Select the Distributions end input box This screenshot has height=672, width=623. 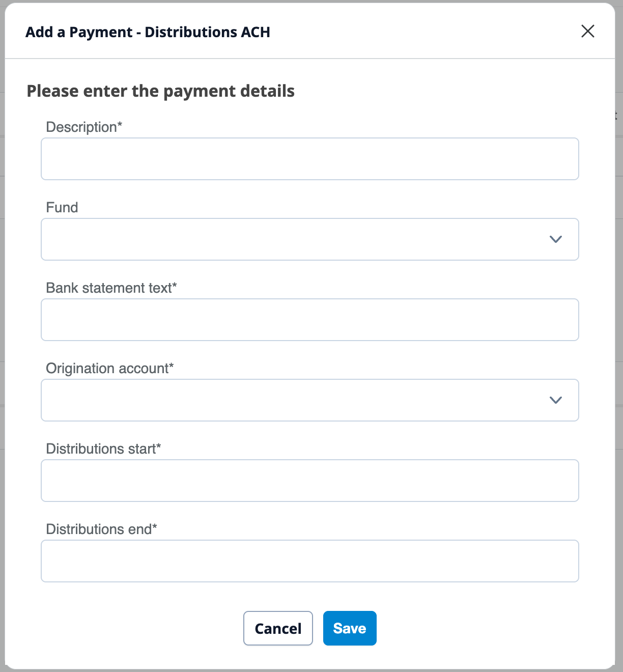point(309,561)
